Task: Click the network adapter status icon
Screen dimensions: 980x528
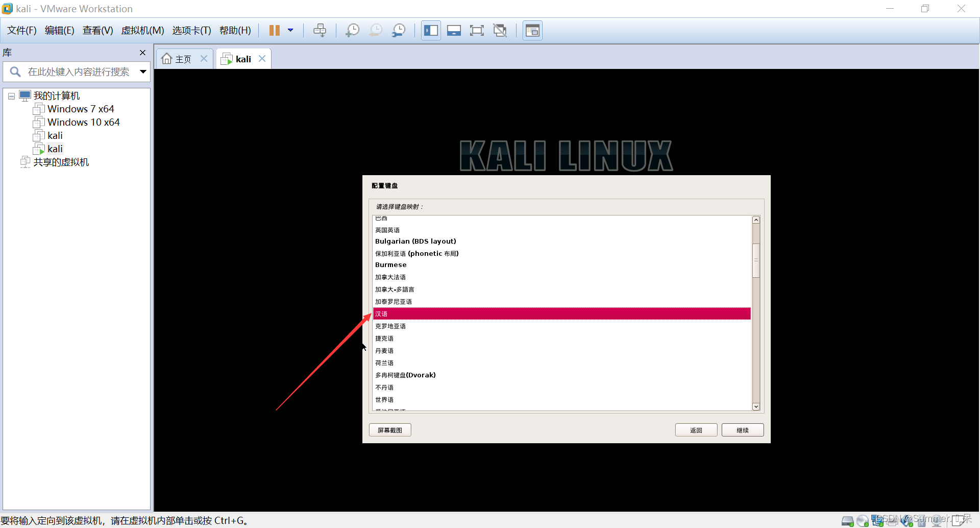Action: [x=877, y=521]
